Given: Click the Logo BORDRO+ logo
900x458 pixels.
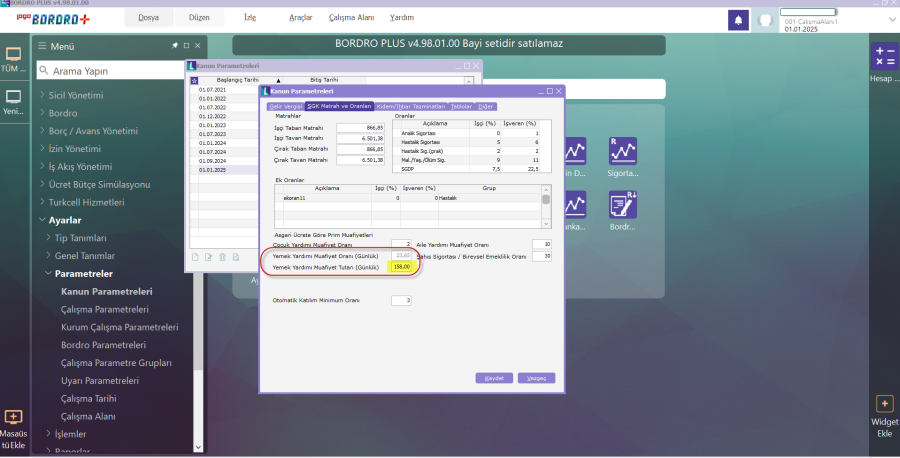Looking at the screenshot, I should pyautogui.click(x=53, y=19).
